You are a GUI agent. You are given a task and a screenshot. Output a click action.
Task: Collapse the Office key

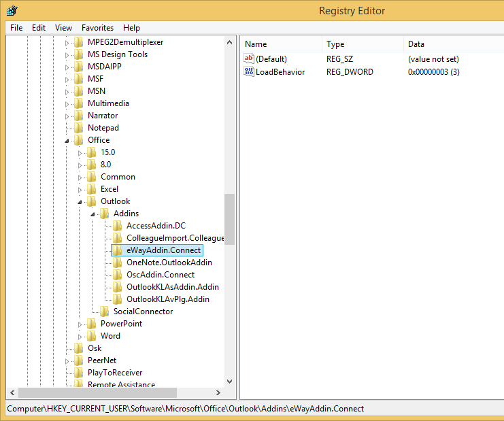click(x=67, y=141)
